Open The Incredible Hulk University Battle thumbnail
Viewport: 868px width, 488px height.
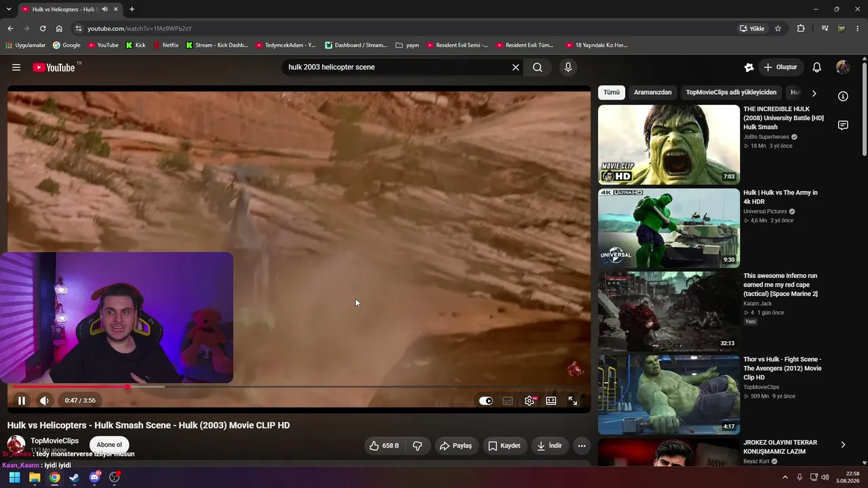(x=669, y=144)
